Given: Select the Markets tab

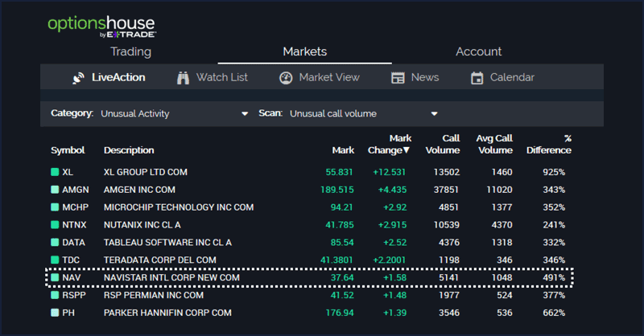Looking at the screenshot, I should (x=304, y=51).
